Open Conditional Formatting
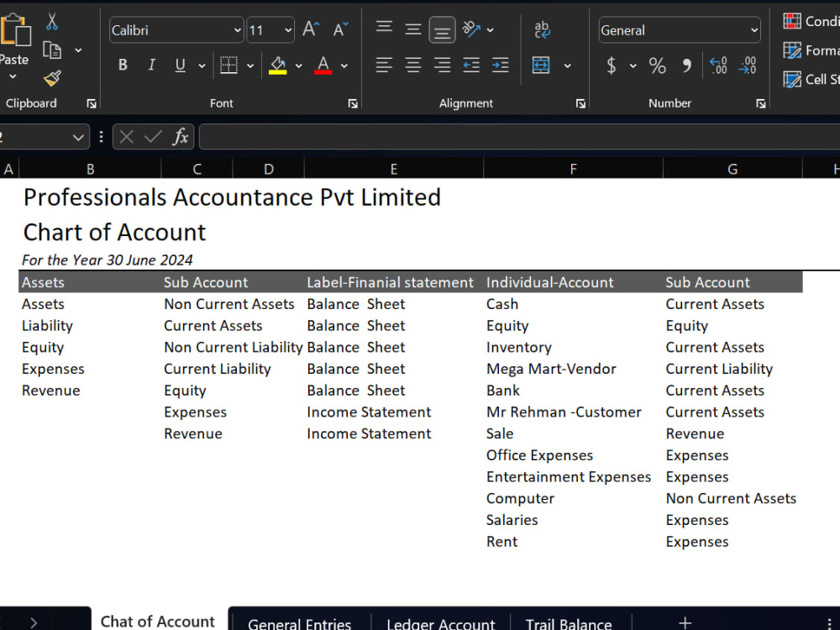 [811, 21]
